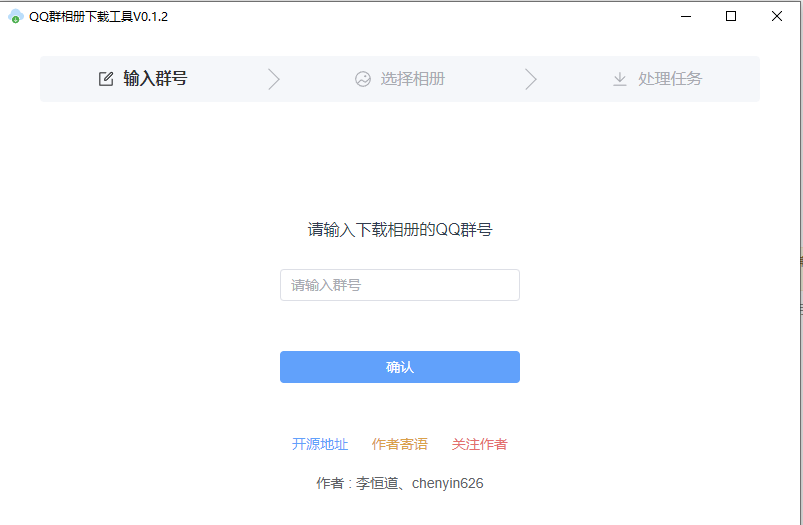Viewport: 803px width, 525px height.
Task: Click the chevron between 输入群号 and 选择相册
Action: pyautogui.click(x=274, y=79)
